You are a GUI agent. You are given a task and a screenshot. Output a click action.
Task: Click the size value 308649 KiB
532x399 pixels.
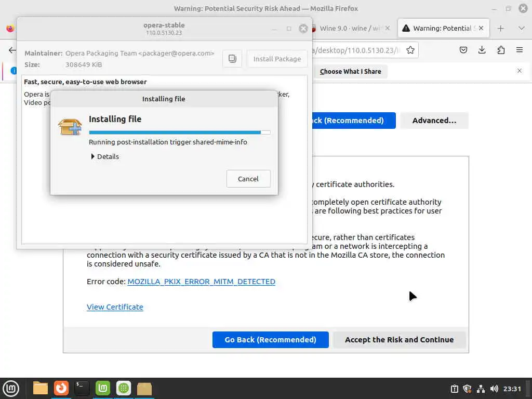tap(84, 64)
